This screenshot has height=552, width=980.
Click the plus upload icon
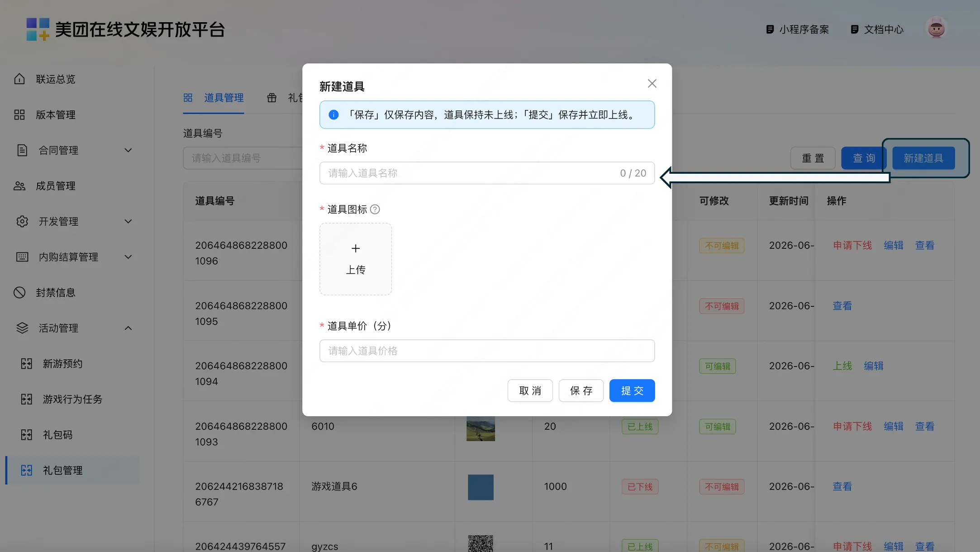pyautogui.click(x=356, y=248)
